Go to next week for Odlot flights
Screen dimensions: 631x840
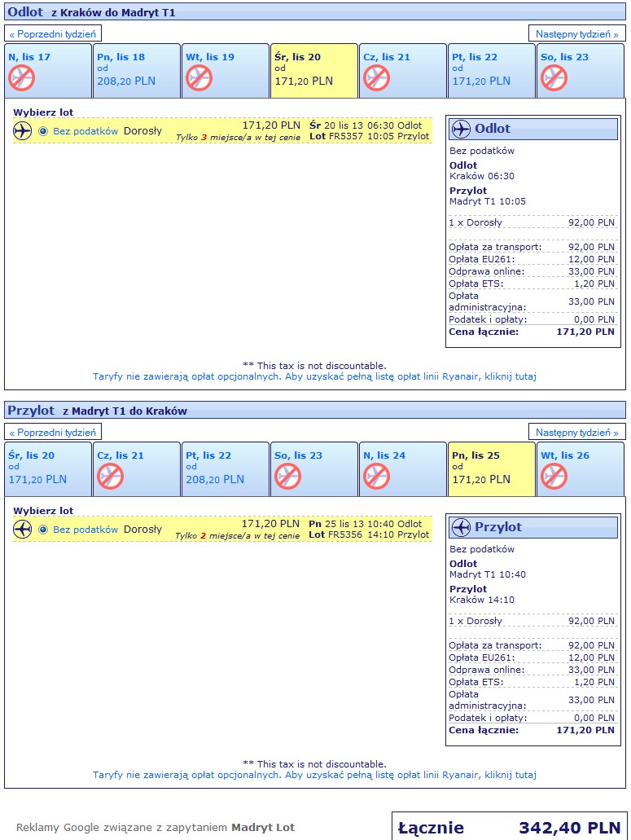point(577,33)
